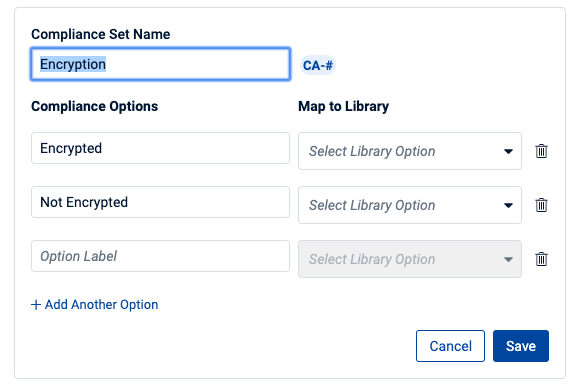Click the dropdown arrow in the Encrypted row
Image resolution: width=577 pixels, height=387 pixels.
point(508,152)
